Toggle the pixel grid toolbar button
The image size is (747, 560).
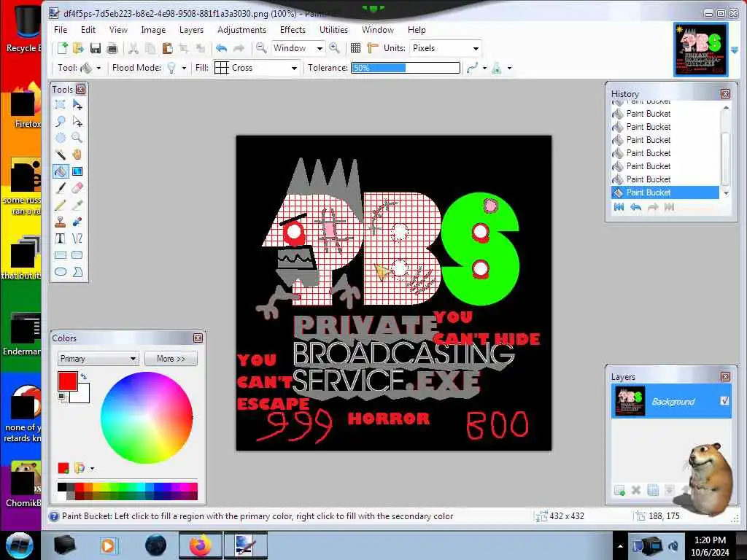(x=355, y=47)
